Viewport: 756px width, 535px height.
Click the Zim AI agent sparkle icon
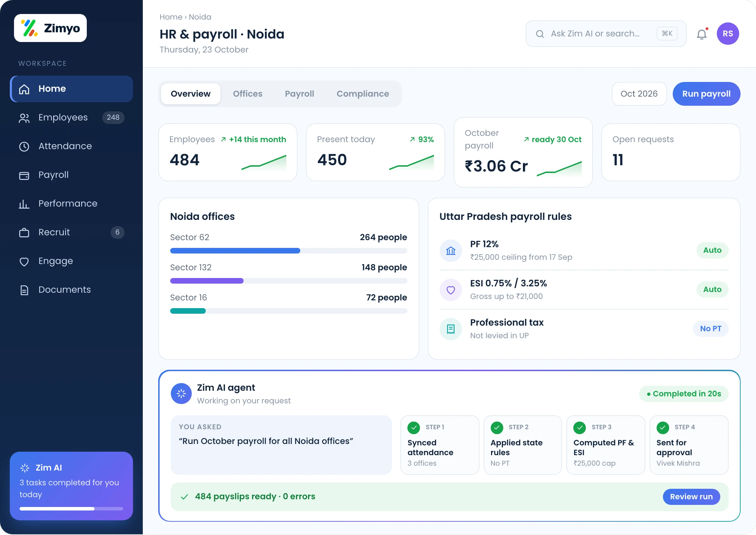(x=181, y=394)
